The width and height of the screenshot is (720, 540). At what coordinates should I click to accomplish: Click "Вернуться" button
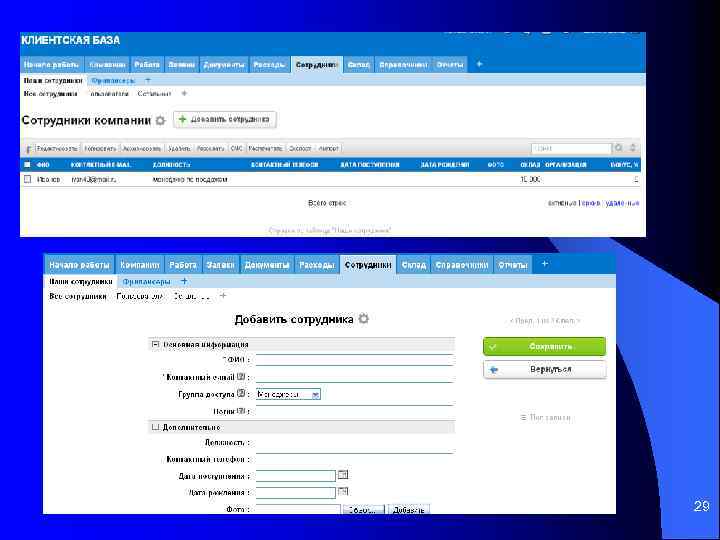tap(545, 369)
